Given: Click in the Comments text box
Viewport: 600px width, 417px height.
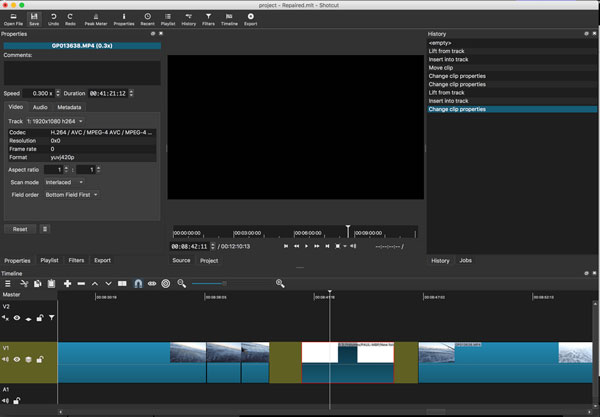Looking at the screenshot, I should 82,72.
